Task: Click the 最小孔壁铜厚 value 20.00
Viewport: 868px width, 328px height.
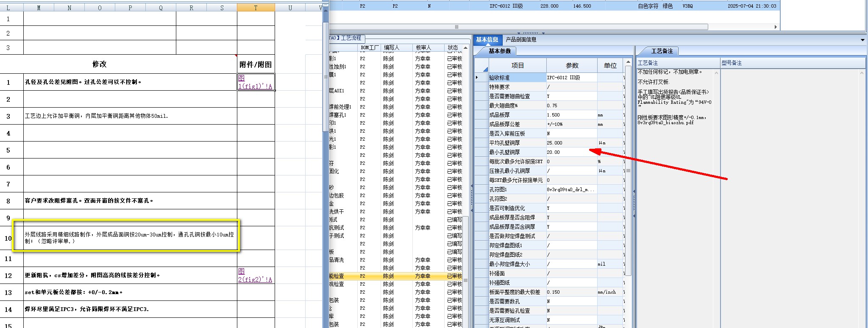Action: pos(572,152)
